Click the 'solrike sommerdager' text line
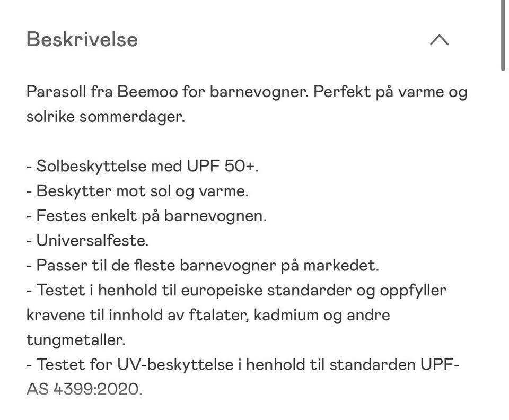509x420 pixels. click(x=106, y=117)
